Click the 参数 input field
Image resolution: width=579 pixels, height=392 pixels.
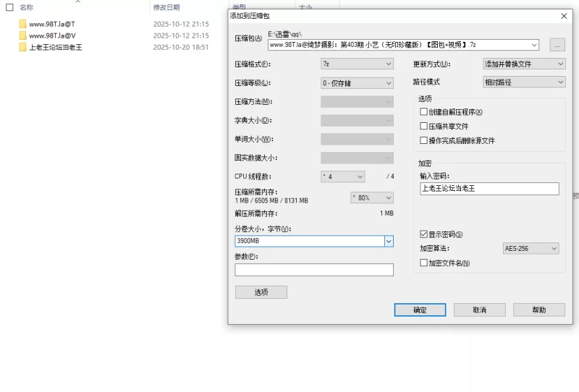click(x=314, y=270)
